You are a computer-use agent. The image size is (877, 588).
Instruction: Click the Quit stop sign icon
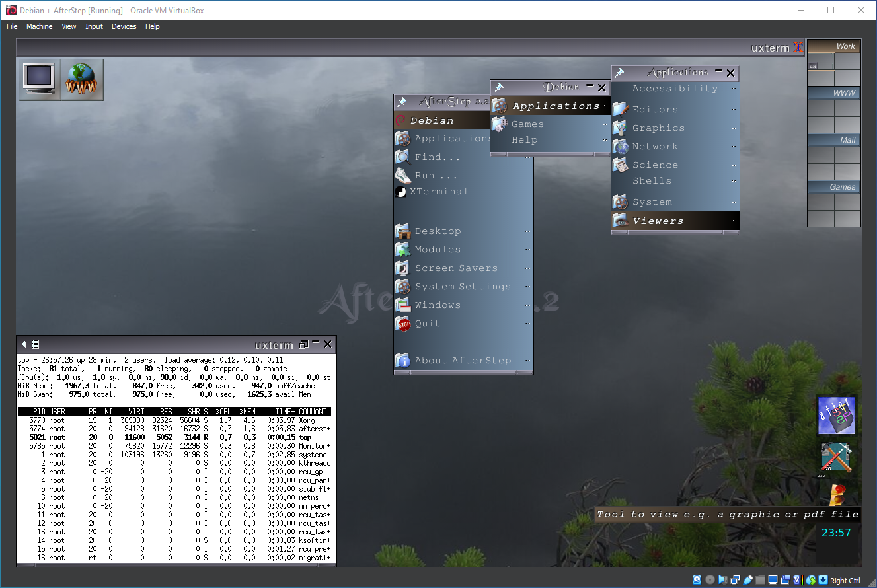tap(402, 324)
